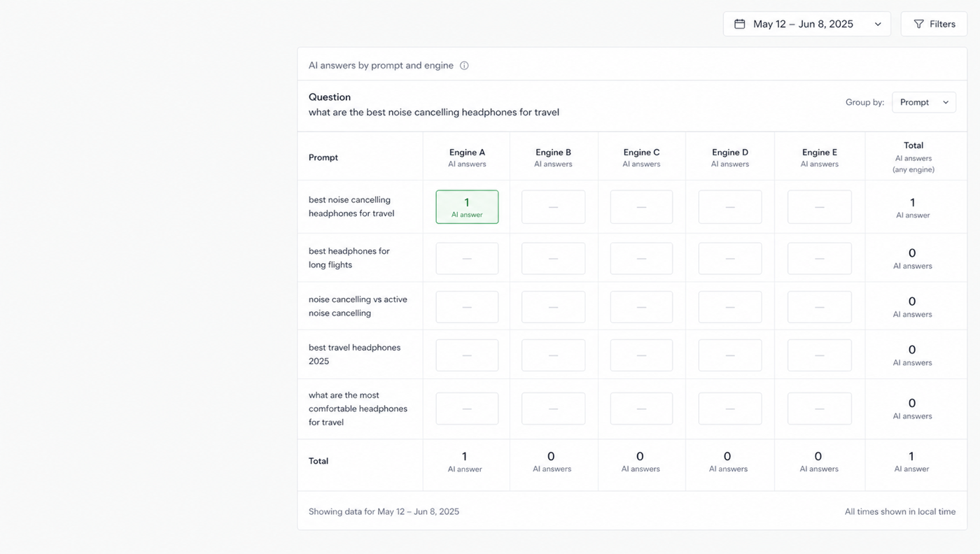Pick Engine B cell in 'most comfortable headphones' row
Image resolution: width=980 pixels, height=554 pixels.
coord(553,409)
